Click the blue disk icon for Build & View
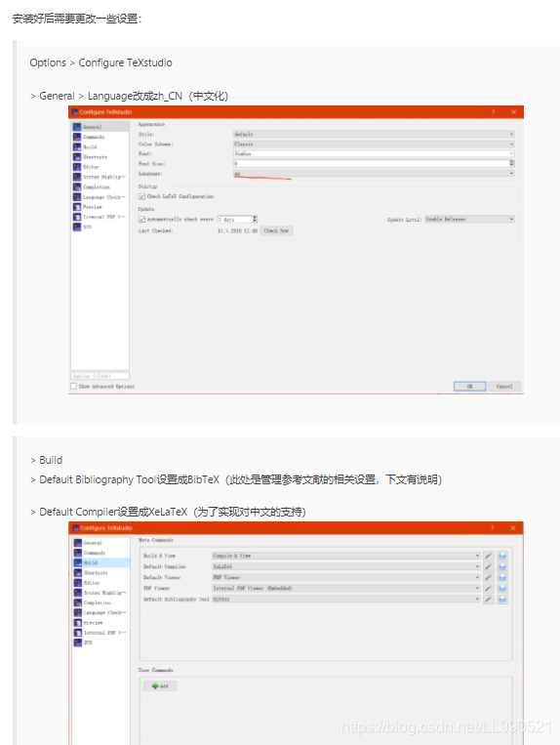Screen dimensions: 560x745 coord(502,556)
